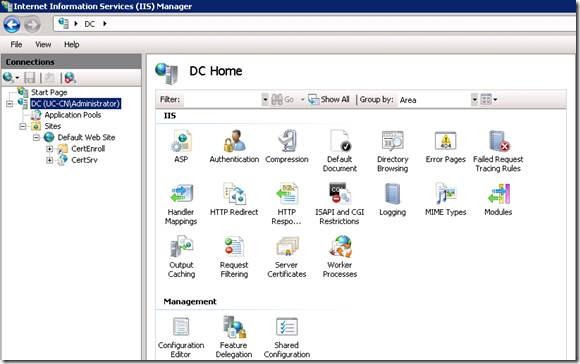This screenshot has width=580, height=364.
Task: Open Default Document settings
Action: point(340,151)
